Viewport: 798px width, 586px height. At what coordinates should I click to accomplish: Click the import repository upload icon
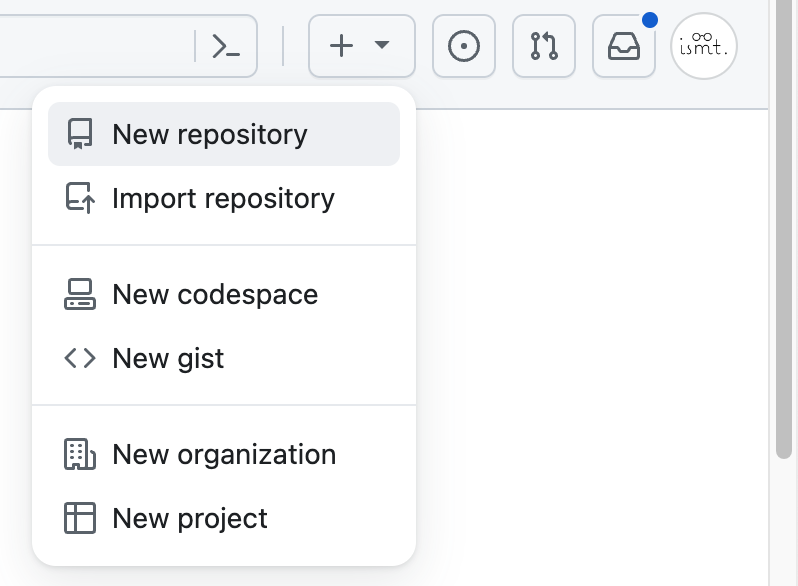80,198
